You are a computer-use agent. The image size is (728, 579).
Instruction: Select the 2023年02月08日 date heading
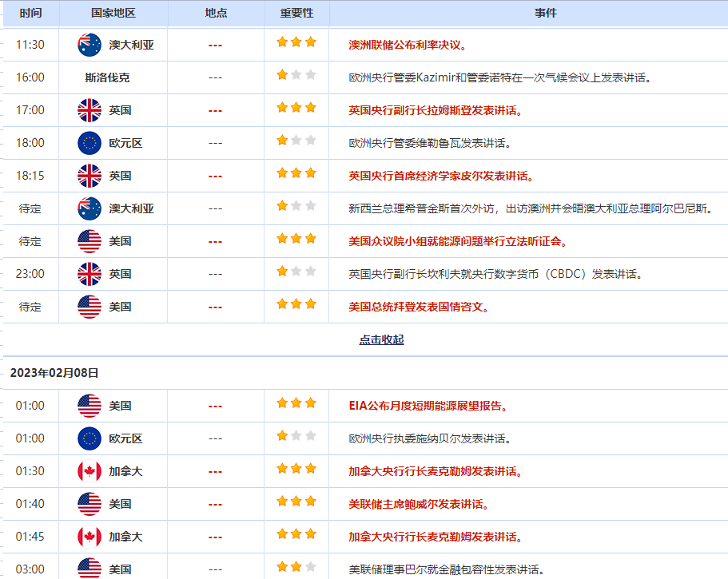[54, 373]
